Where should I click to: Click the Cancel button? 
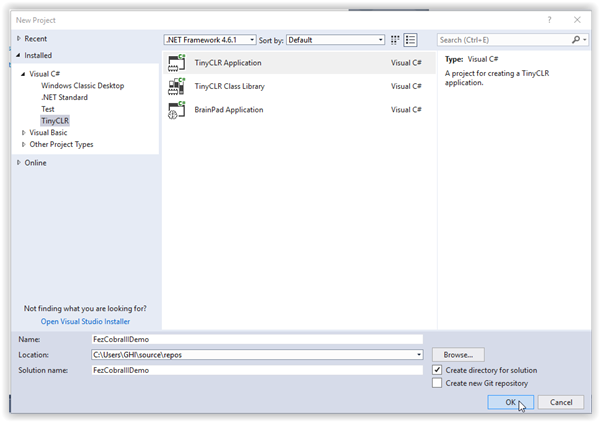coord(561,402)
